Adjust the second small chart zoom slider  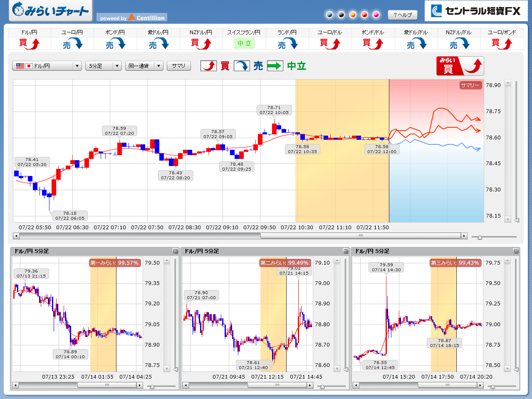tap(322, 387)
